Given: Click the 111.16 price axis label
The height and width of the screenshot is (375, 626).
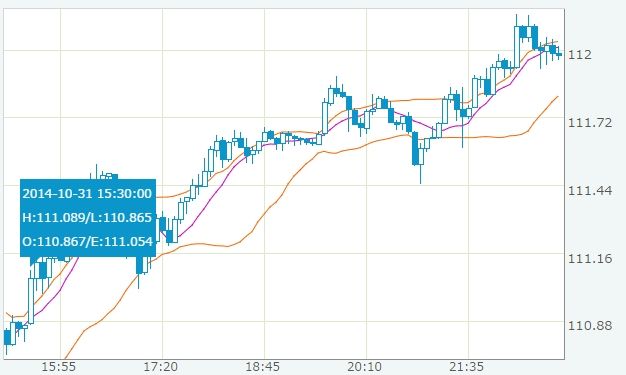Looking at the screenshot, I should [x=590, y=259].
